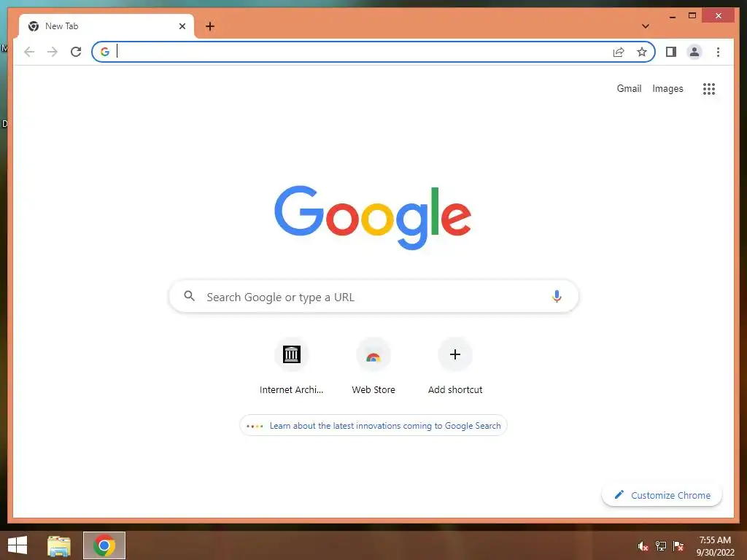Open File Explorer from the taskbar
This screenshot has width=747, height=560.
click(x=59, y=545)
